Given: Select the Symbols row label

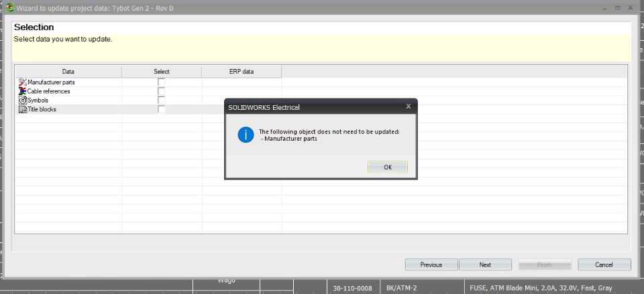Looking at the screenshot, I should [x=38, y=100].
